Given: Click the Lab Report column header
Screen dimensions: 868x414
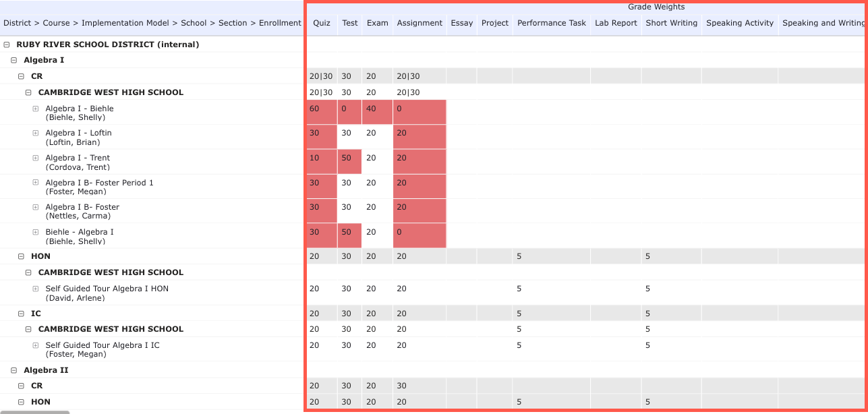Looking at the screenshot, I should tap(615, 22).
